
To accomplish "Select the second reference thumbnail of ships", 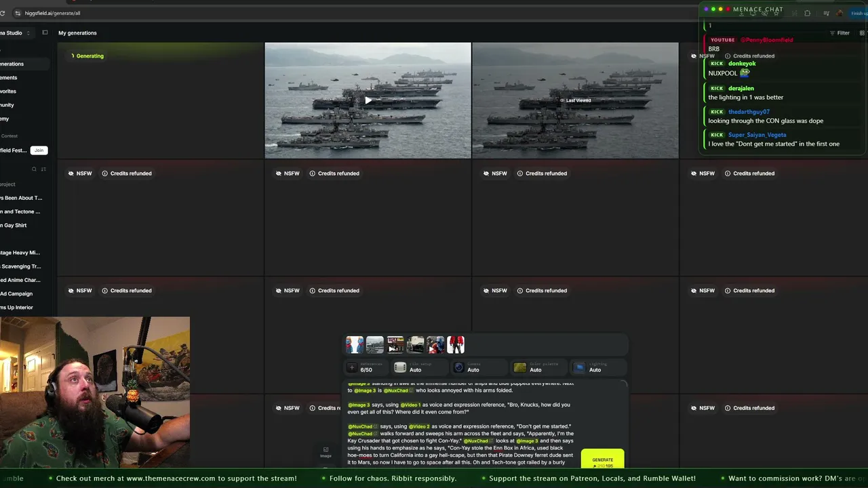I will click(375, 345).
